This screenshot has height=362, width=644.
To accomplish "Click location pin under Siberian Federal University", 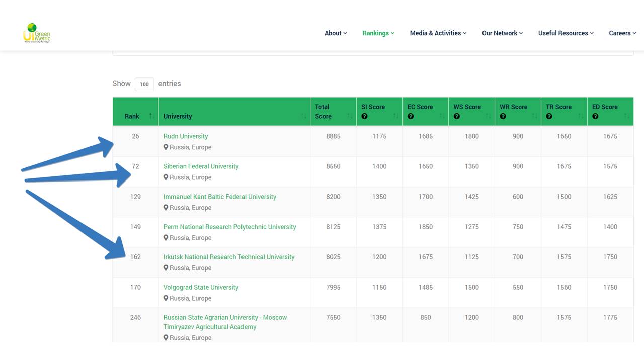I will click(x=166, y=177).
